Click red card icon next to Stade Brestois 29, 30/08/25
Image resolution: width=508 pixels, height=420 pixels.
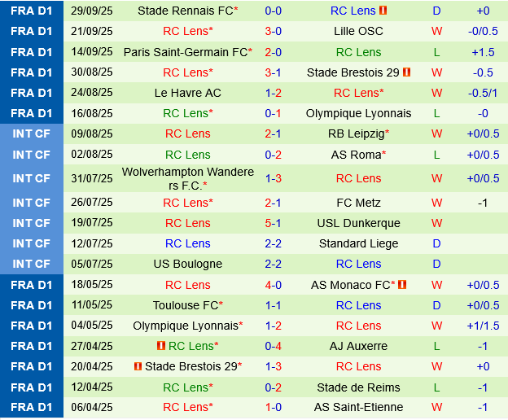pos(406,72)
